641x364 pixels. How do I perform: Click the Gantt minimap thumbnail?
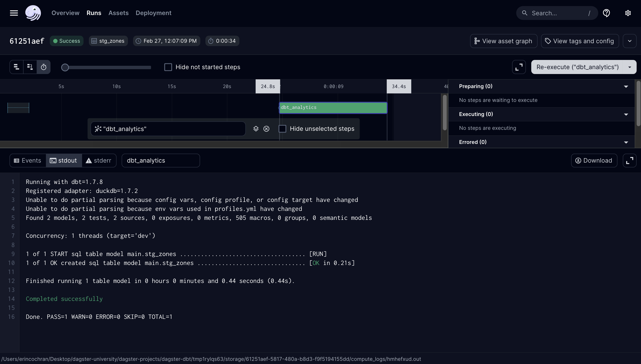(x=18, y=108)
